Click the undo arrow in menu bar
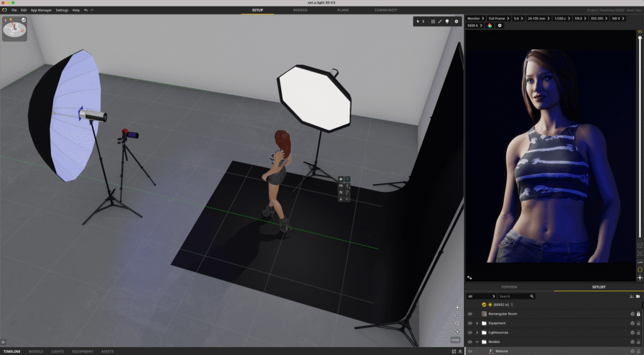Screen dimensions: 644x355 coord(86,10)
